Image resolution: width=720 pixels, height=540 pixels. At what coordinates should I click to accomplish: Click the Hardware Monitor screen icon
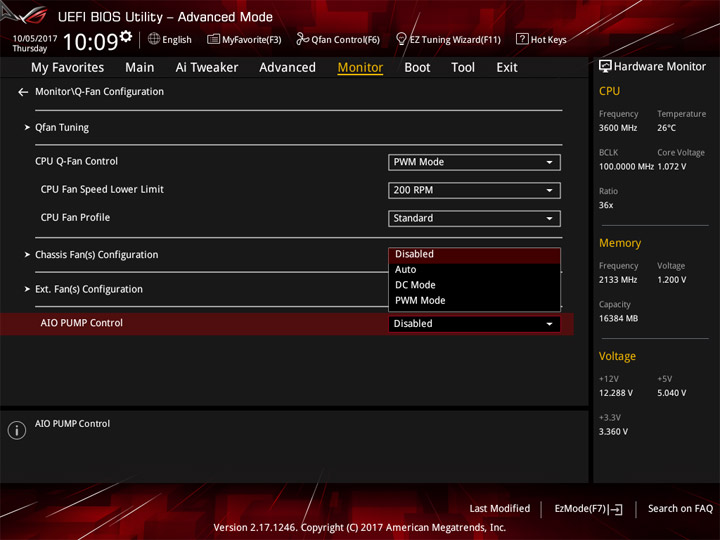pyautogui.click(x=605, y=67)
